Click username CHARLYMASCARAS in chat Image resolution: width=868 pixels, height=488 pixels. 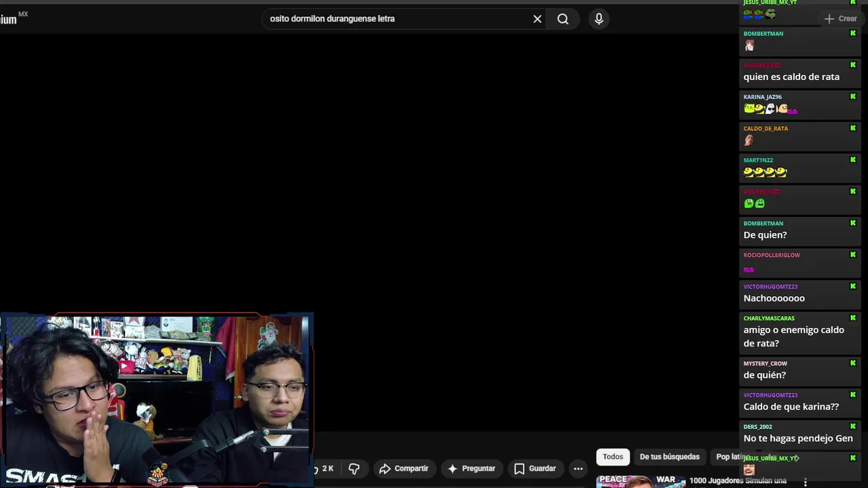(x=769, y=318)
